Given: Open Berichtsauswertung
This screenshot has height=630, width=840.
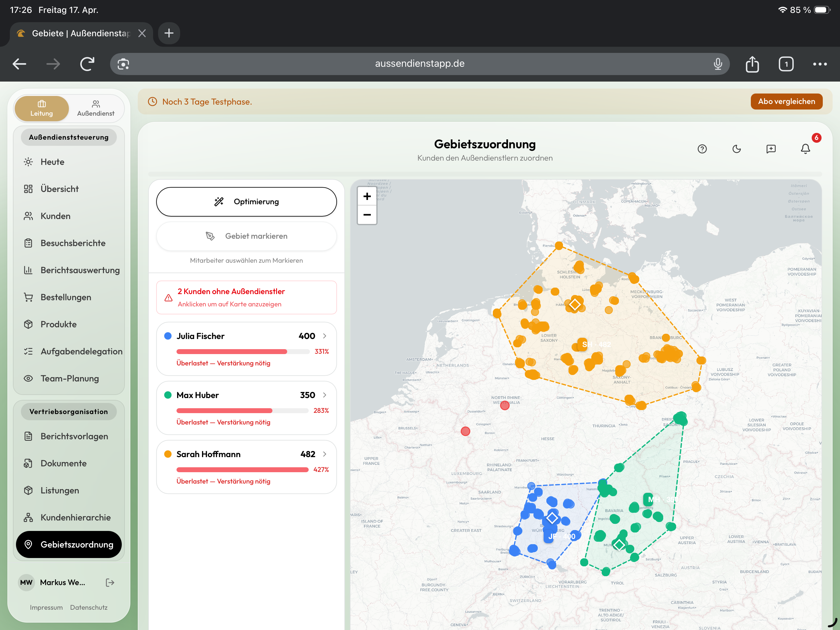Looking at the screenshot, I should (x=69, y=270).
